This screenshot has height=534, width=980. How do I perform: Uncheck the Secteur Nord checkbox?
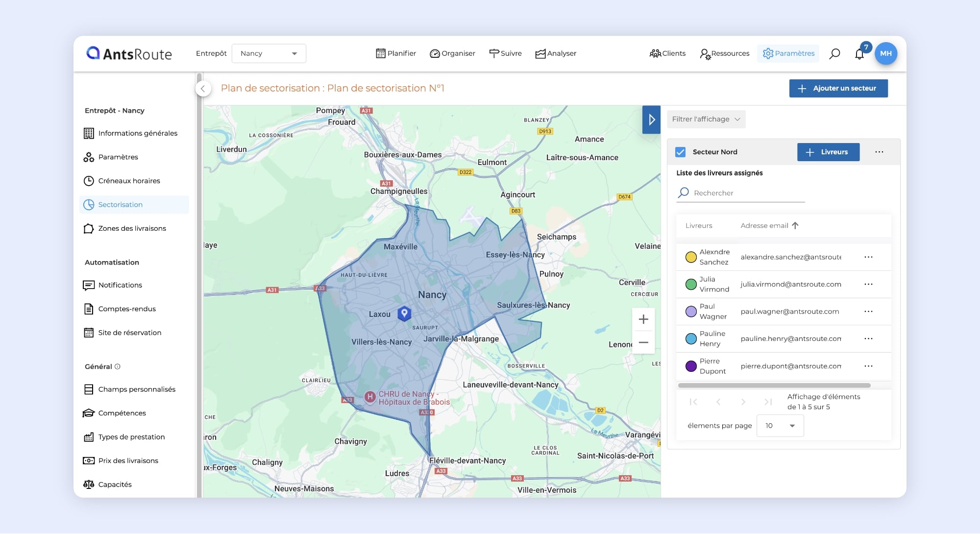(681, 152)
